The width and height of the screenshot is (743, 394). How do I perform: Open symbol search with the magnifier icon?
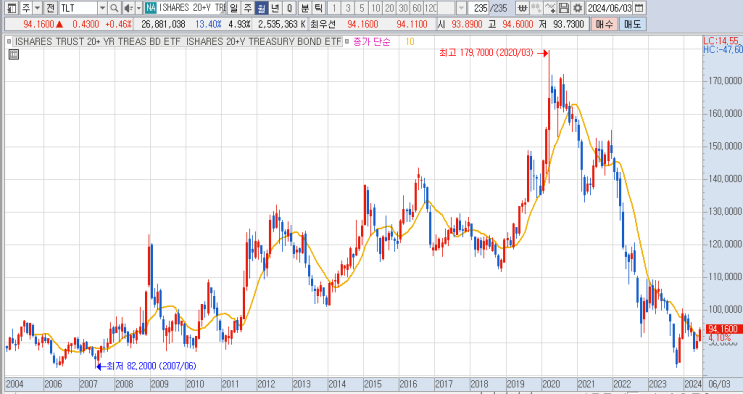(x=114, y=8)
